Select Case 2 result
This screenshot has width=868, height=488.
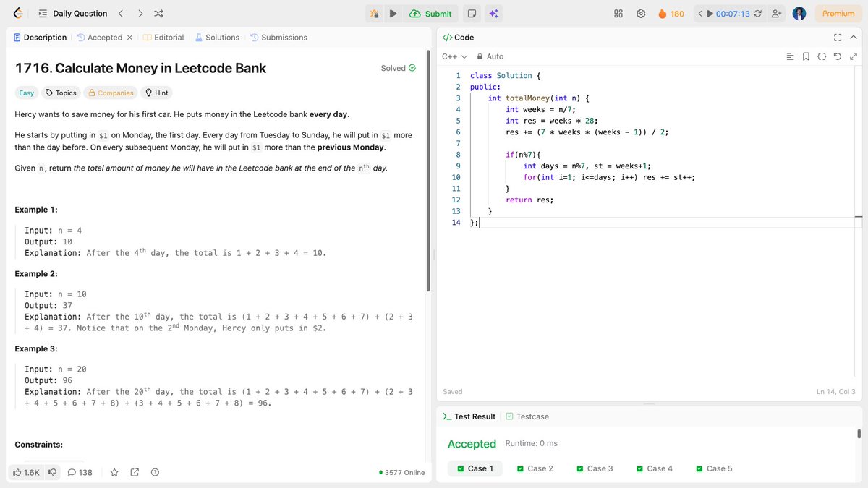535,468
